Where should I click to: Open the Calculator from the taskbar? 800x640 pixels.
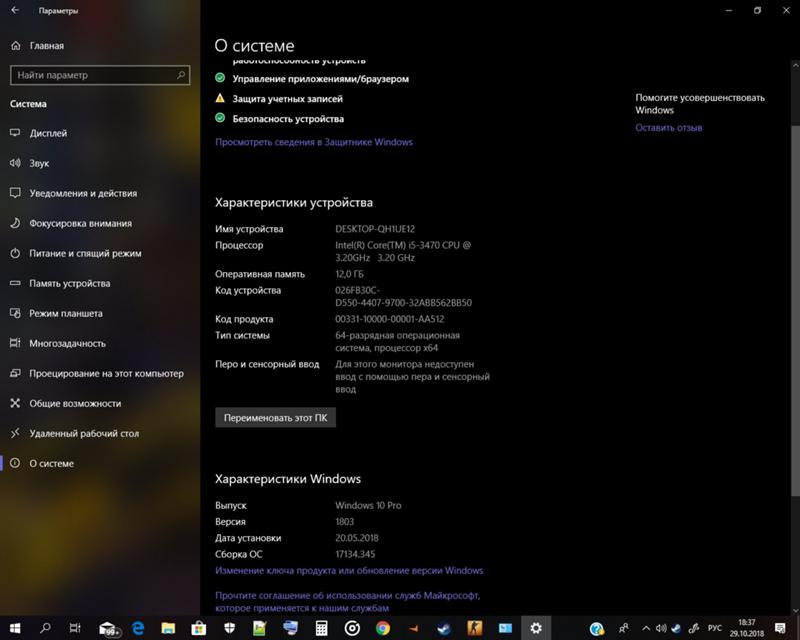tap(321, 628)
